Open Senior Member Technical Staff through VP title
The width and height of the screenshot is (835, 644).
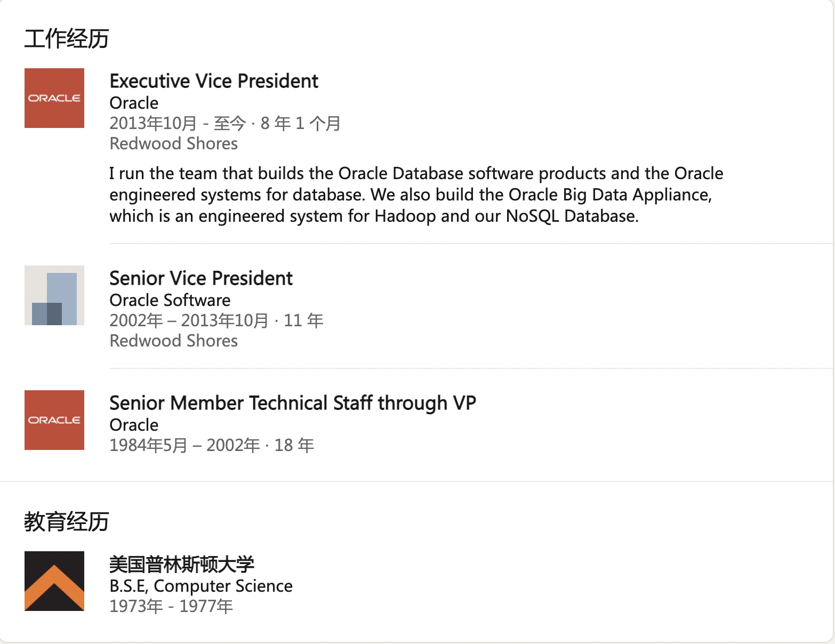coord(293,403)
